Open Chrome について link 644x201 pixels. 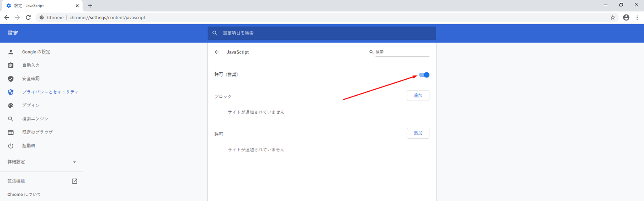[24, 195]
